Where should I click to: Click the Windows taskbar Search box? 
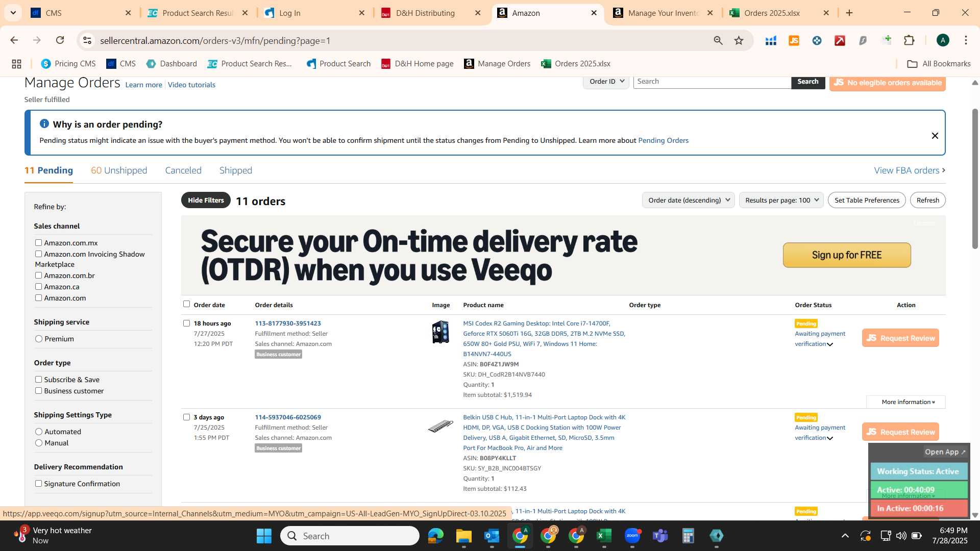tap(350, 536)
